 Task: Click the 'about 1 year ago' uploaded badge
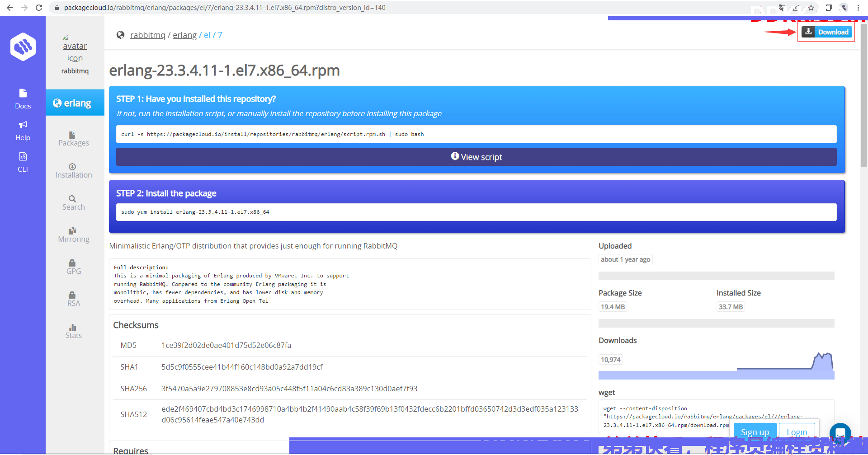tap(625, 259)
